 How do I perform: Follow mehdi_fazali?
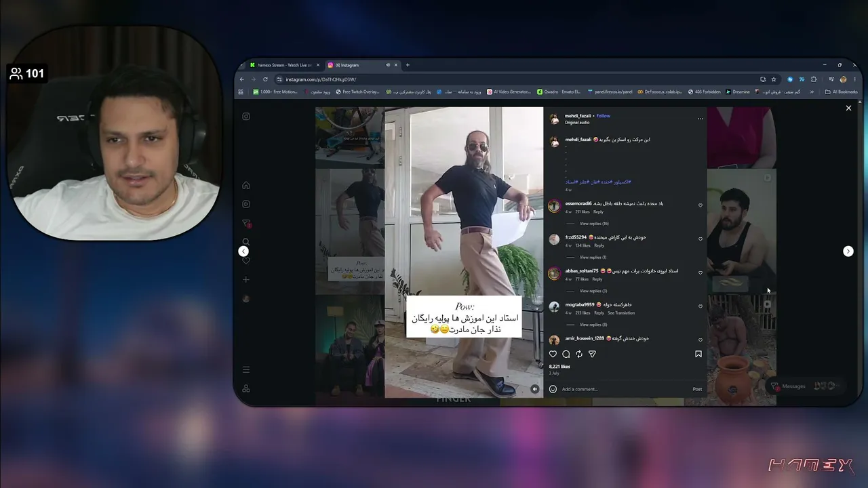(604, 116)
